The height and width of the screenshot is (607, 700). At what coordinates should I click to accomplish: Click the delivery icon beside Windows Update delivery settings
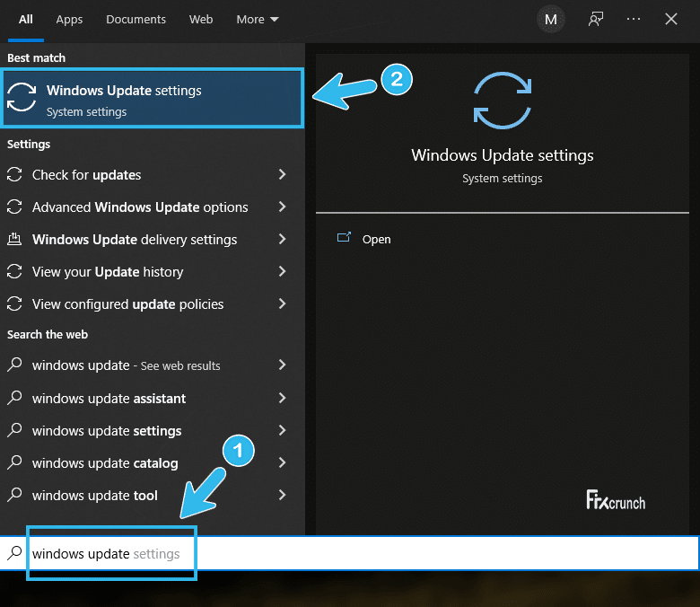[14, 239]
